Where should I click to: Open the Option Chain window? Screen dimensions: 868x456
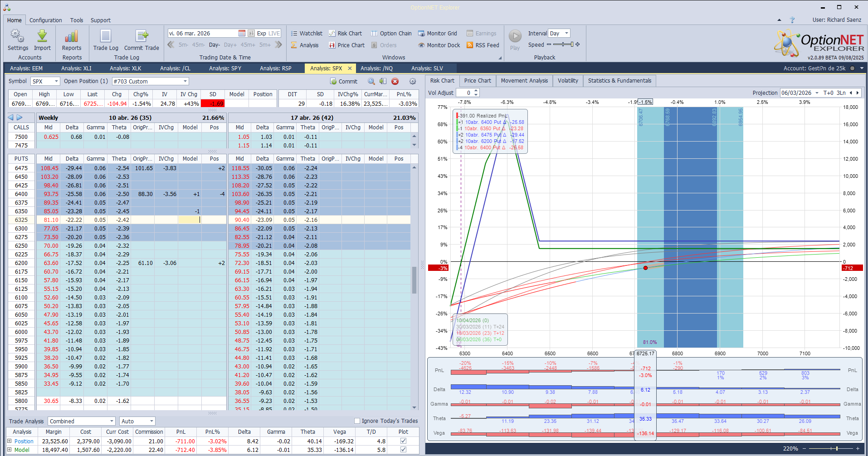click(391, 33)
